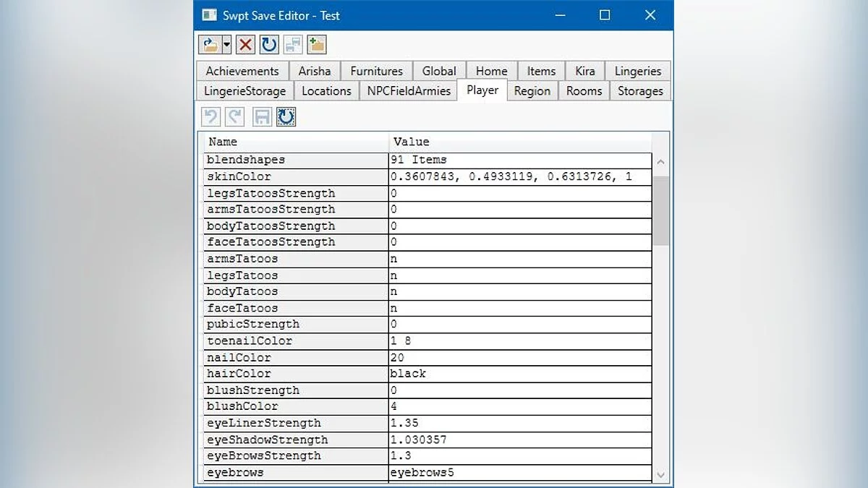Image resolution: width=868 pixels, height=488 pixels.
Task: Click the scrollbar up arrow
Action: (x=660, y=163)
